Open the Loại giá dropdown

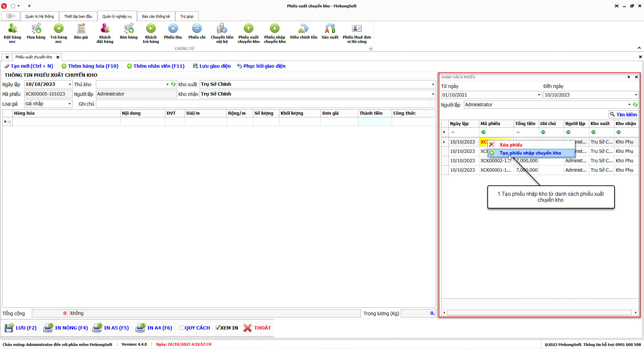(69, 104)
